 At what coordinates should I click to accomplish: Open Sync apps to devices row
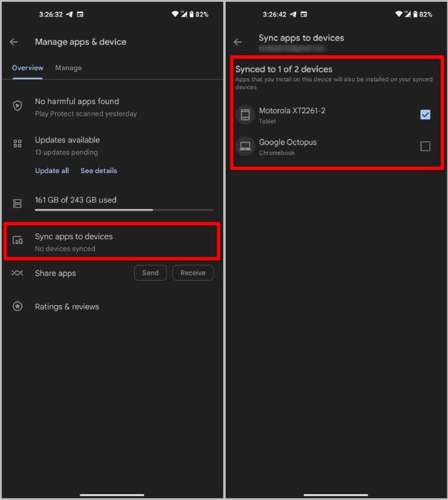pyautogui.click(x=112, y=241)
